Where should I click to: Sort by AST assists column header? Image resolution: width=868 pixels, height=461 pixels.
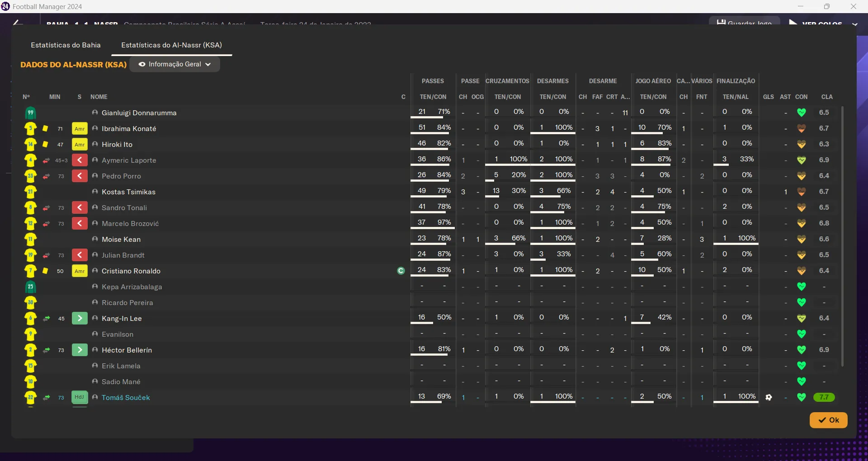tap(785, 97)
